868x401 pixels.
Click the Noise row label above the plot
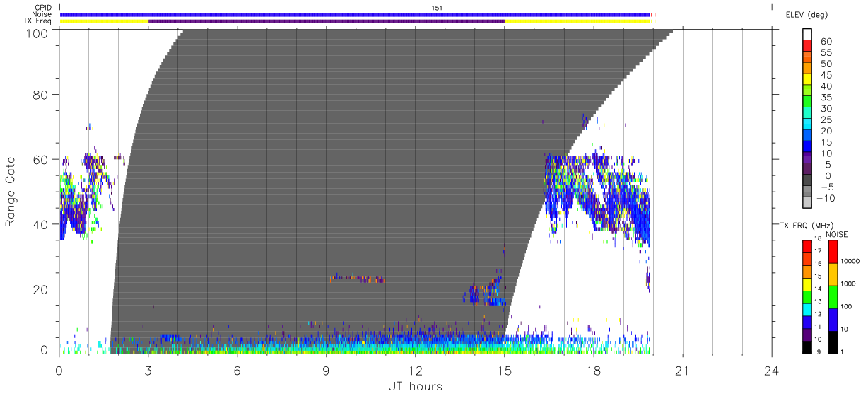(x=41, y=14)
